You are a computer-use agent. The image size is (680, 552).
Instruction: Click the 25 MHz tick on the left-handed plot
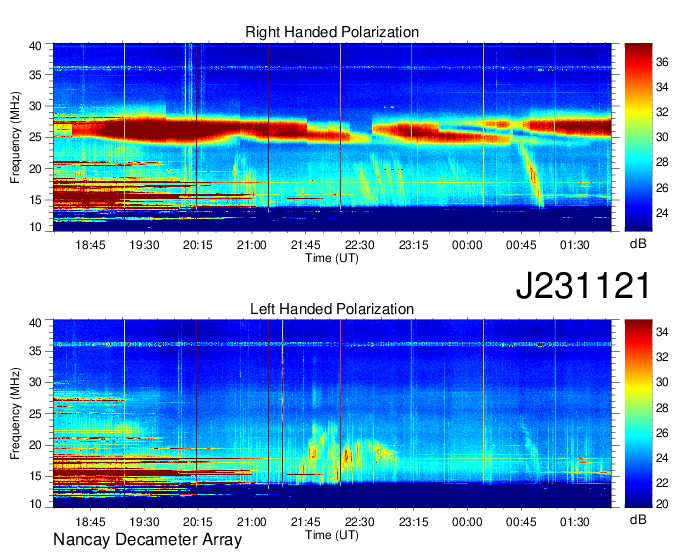(35, 414)
